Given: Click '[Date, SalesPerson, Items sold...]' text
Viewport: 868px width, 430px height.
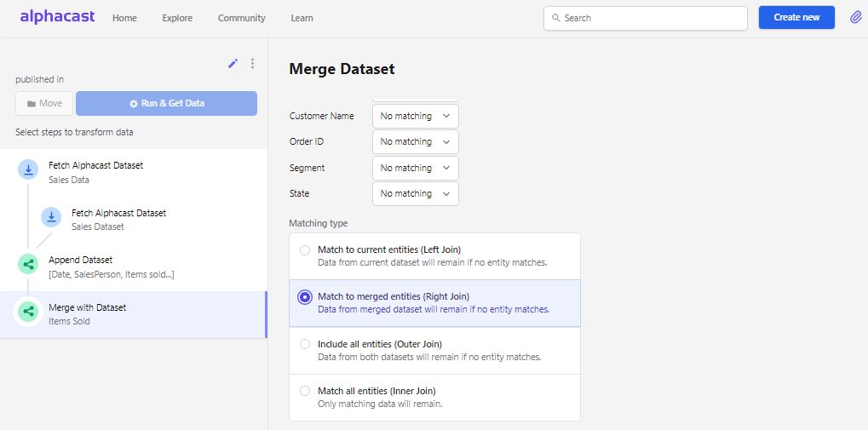Looking at the screenshot, I should point(112,274).
